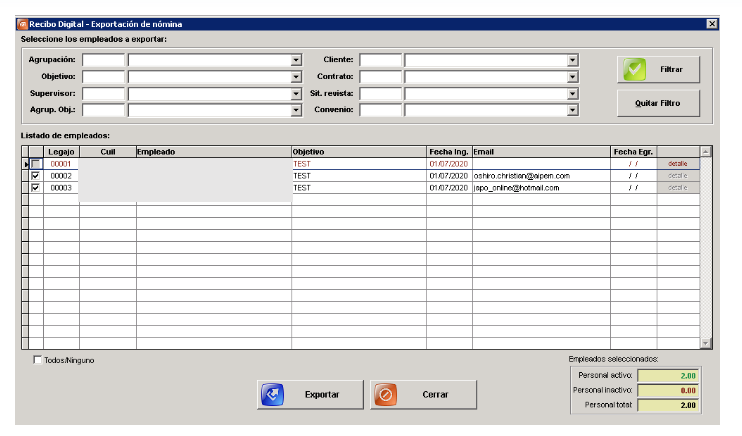Click the Personal inactivo value 0.00
The image size is (742, 436).
coord(668,391)
